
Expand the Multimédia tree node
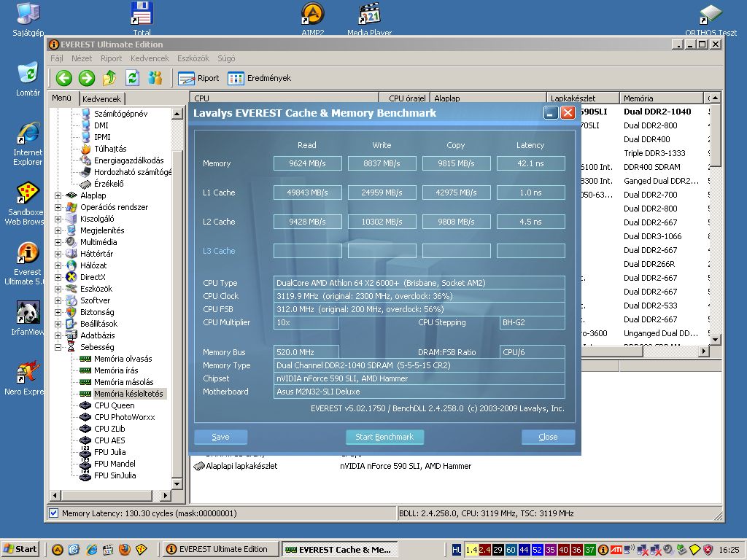[58, 242]
